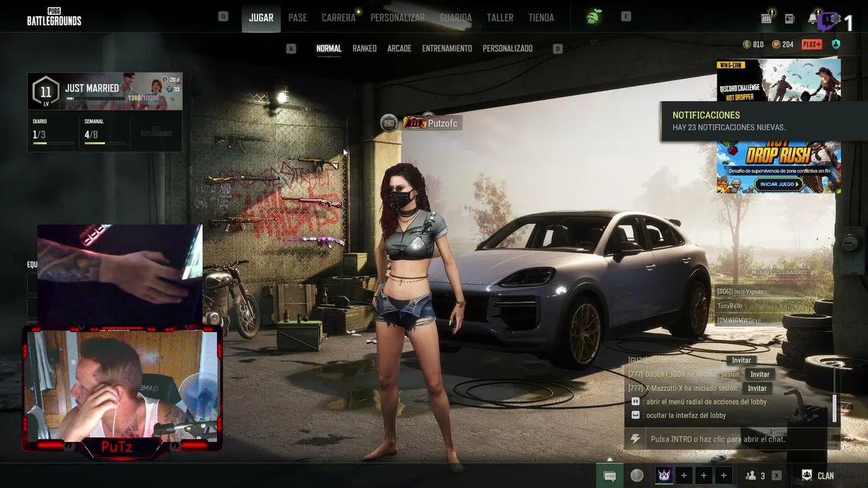Invite D3SERT_IGOR with Invitar

(759, 374)
